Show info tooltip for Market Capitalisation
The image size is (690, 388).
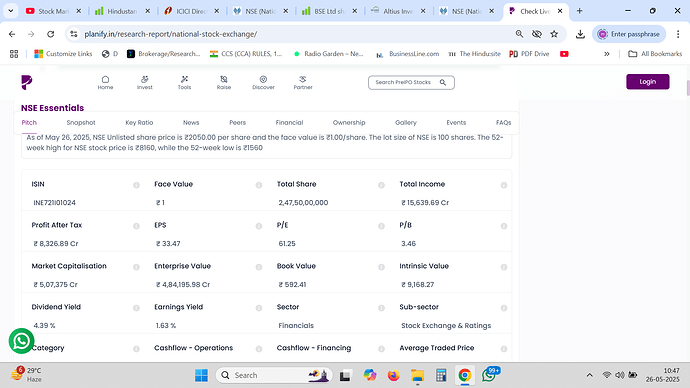(x=136, y=267)
